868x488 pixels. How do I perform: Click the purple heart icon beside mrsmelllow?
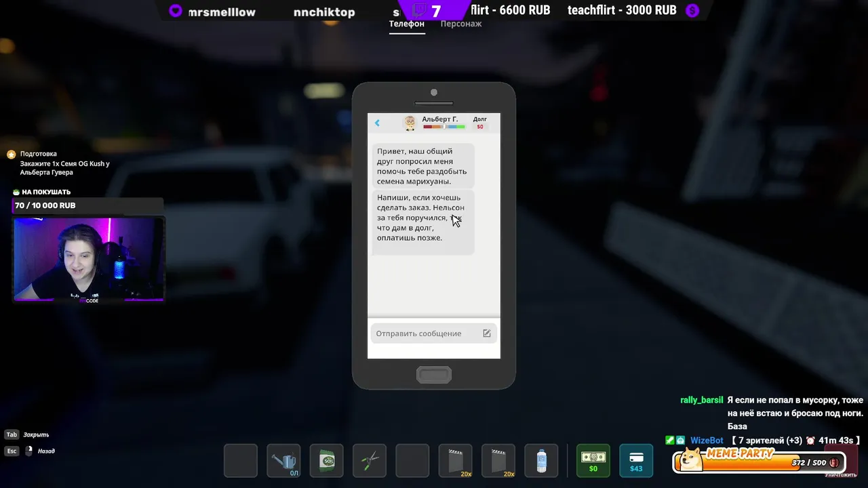point(176,11)
